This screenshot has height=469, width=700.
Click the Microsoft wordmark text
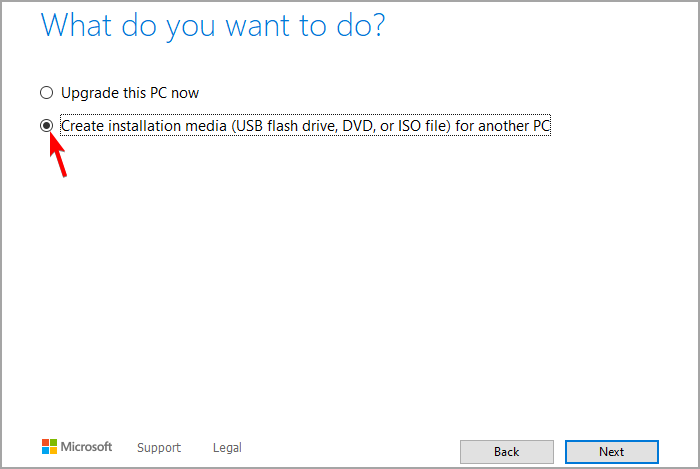coord(89,447)
